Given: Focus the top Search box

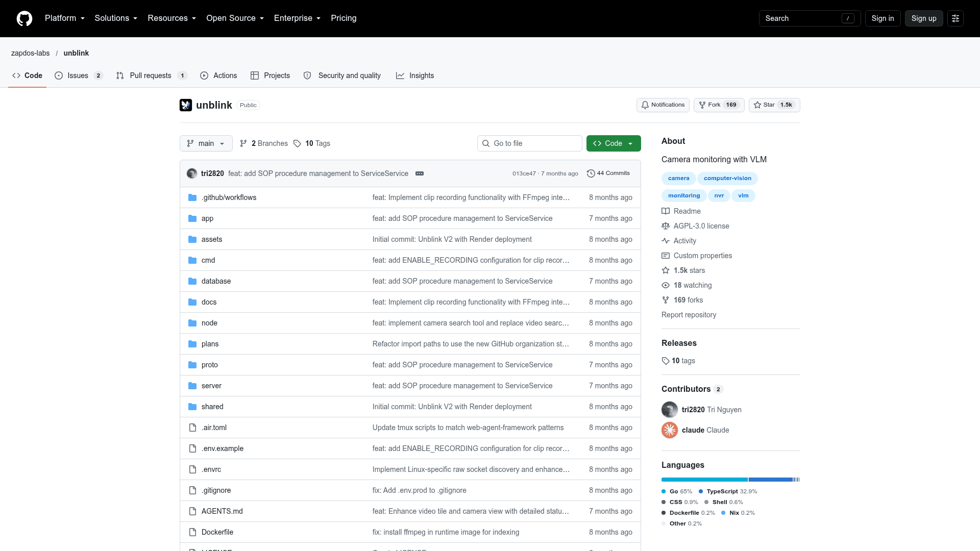Looking at the screenshot, I should click(x=810, y=18).
